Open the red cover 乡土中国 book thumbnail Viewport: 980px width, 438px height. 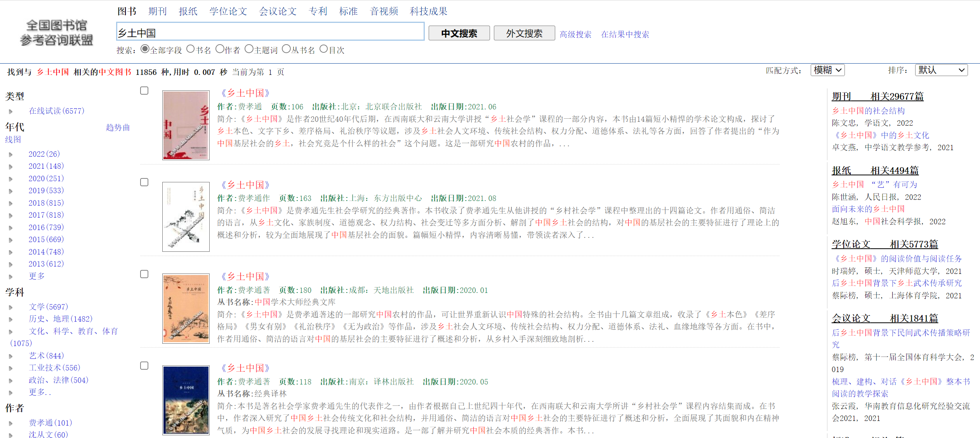point(186,125)
